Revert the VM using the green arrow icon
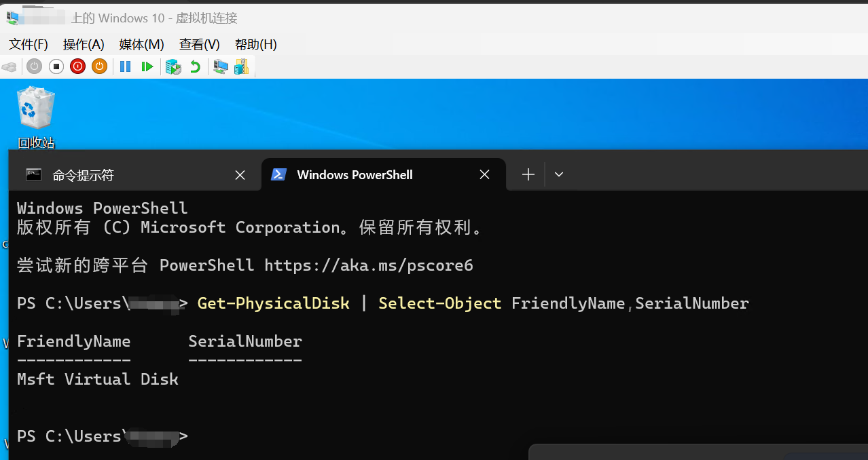 point(196,66)
